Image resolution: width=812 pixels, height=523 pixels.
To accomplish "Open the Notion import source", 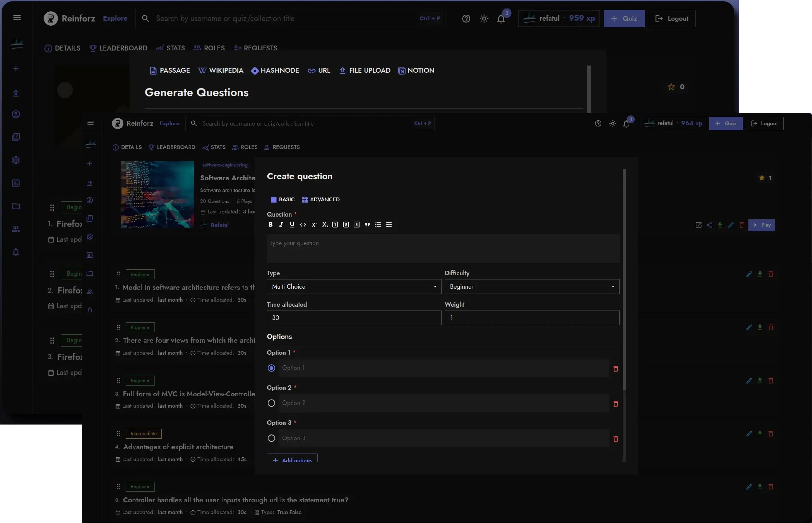I will coord(416,70).
